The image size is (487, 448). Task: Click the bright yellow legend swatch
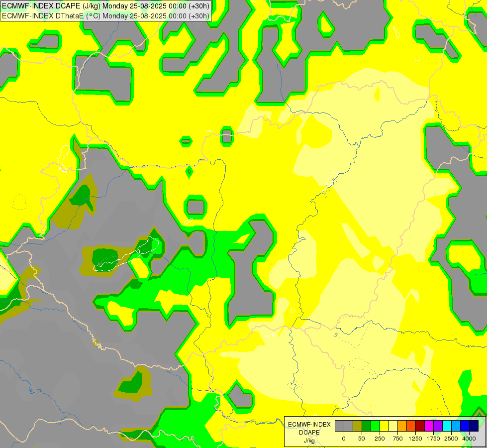[384, 426]
